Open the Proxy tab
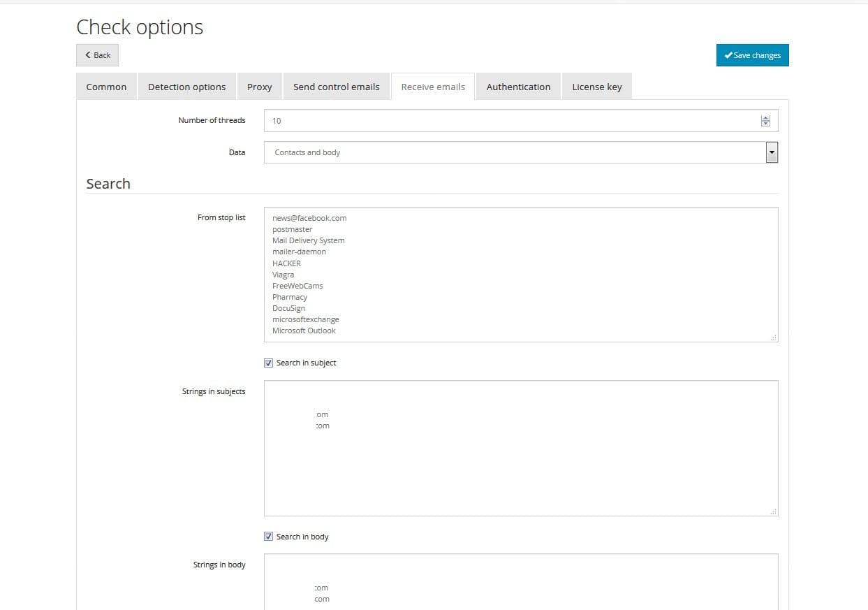The image size is (868, 610). (x=259, y=87)
